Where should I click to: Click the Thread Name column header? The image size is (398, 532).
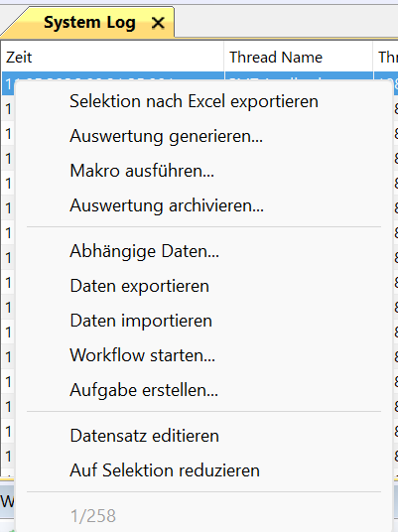pos(299,57)
